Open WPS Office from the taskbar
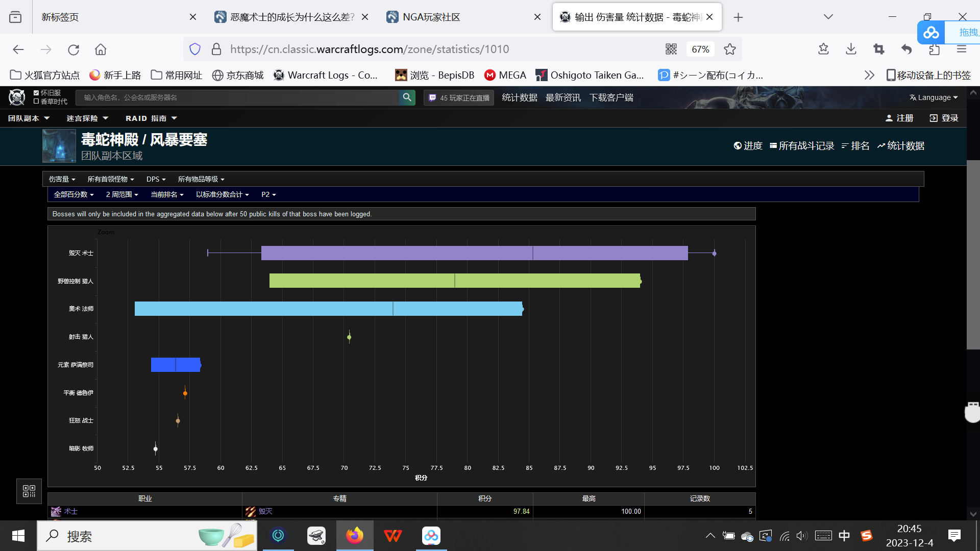 [x=393, y=536]
